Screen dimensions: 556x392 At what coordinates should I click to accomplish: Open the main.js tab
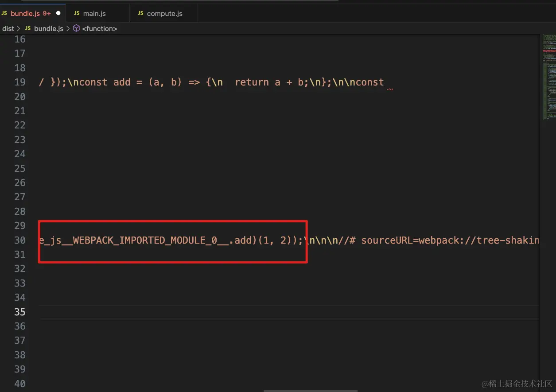pyautogui.click(x=98, y=13)
